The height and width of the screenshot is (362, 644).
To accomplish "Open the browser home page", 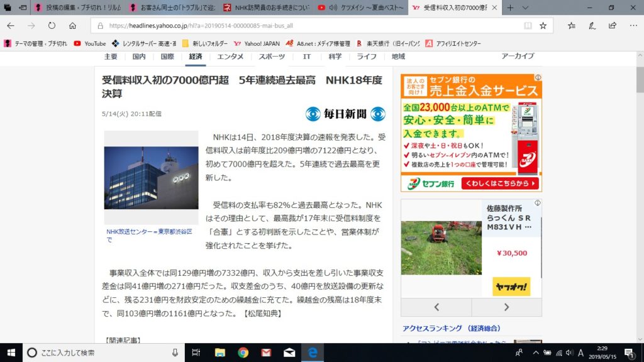I will pyautogui.click(x=72, y=25).
